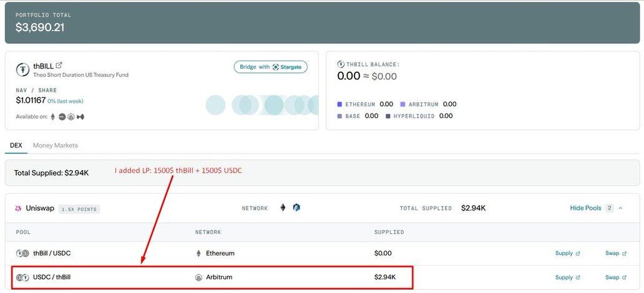
Task: Click Ethereum icon under Available on
Action: (x=53, y=117)
